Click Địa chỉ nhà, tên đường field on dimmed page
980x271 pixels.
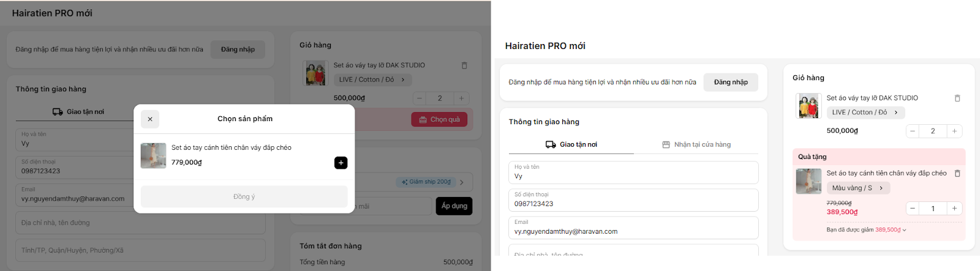(x=140, y=223)
